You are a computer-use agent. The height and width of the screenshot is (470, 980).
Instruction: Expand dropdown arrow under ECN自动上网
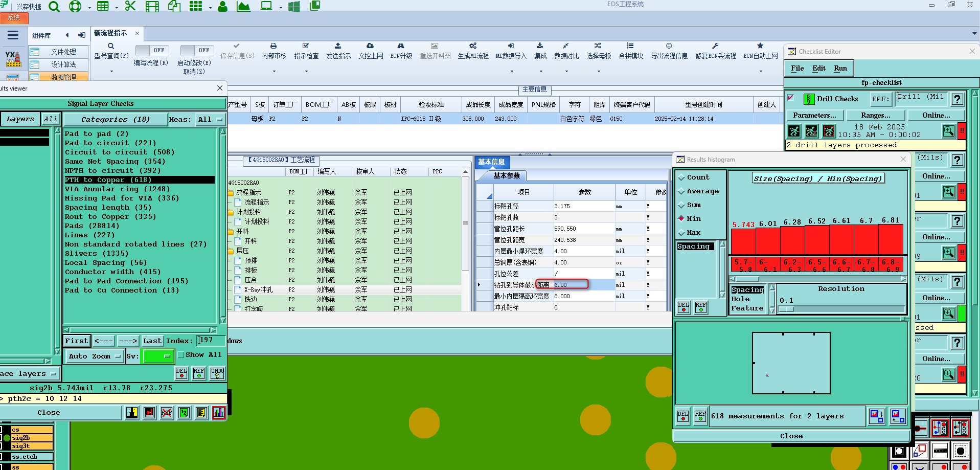(761, 72)
